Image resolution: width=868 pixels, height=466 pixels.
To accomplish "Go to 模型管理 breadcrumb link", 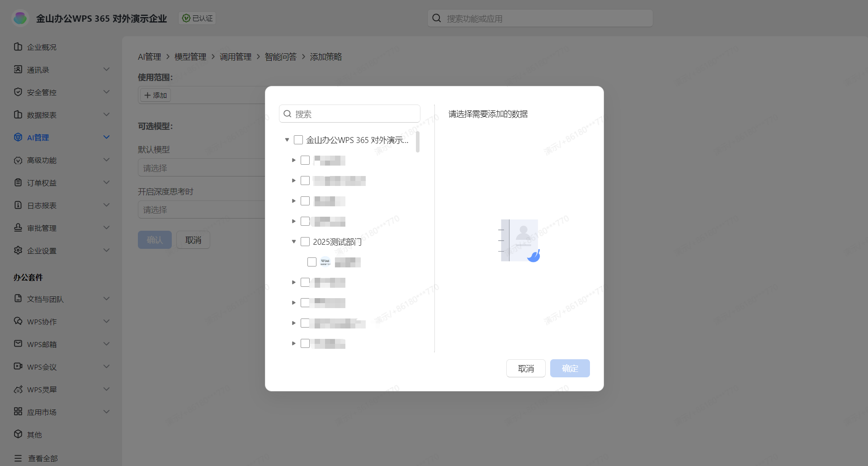I will point(190,57).
